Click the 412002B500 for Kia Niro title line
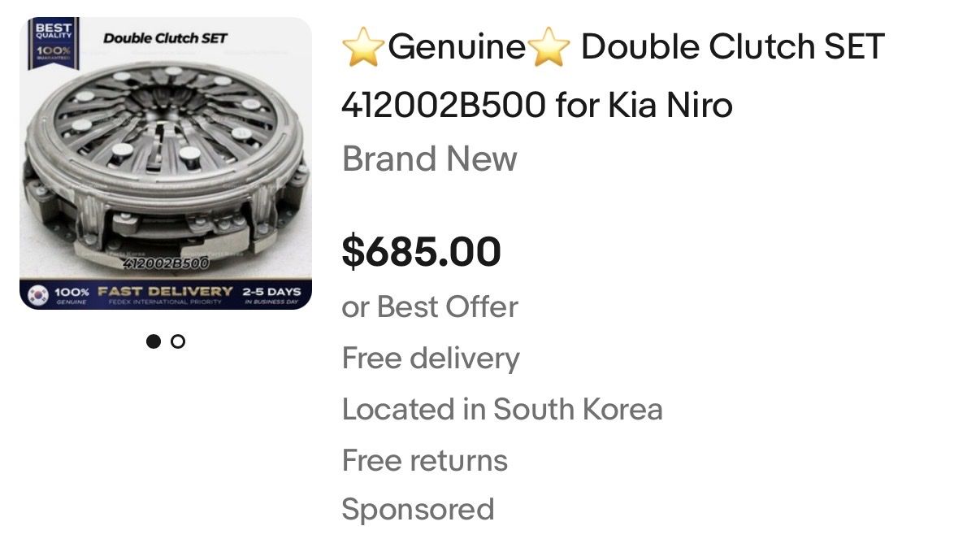The width and height of the screenshot is (980, 539). pos(537,105)
